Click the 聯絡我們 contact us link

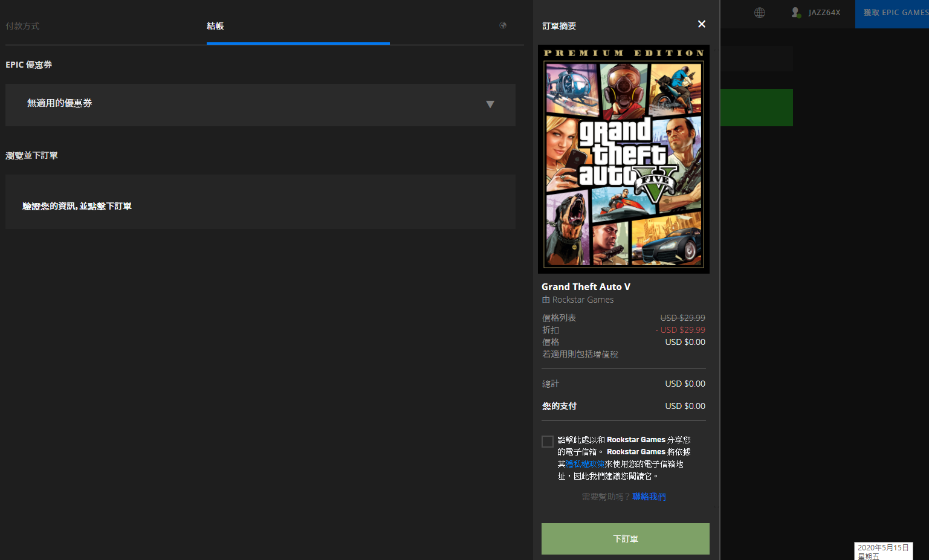click(649, 497)
